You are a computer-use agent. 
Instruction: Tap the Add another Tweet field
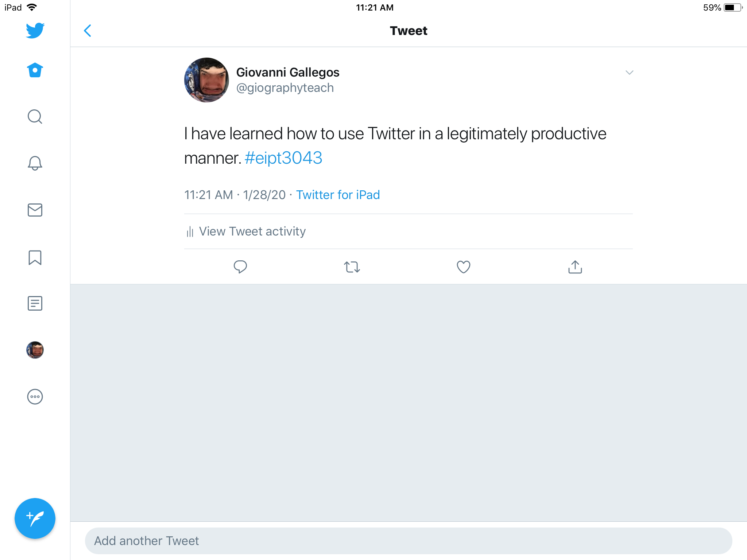[x=409, y=541]
